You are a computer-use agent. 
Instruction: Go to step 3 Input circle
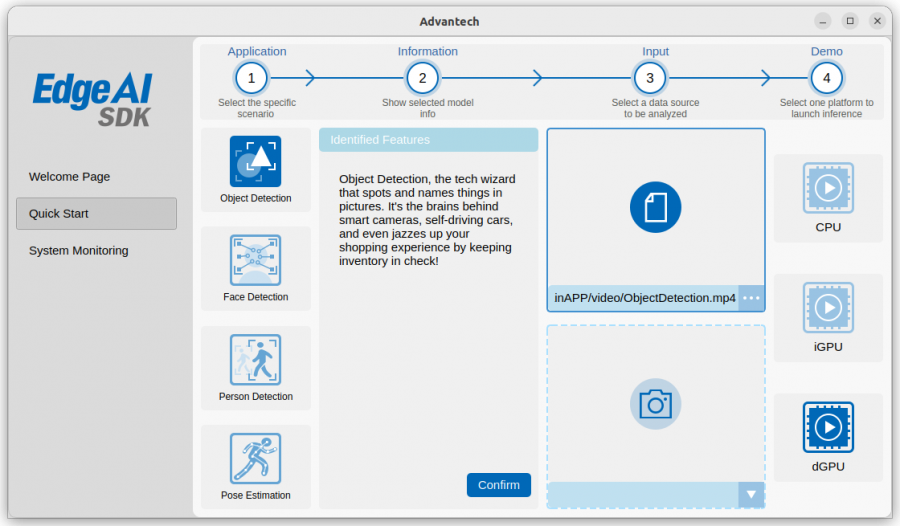[650, 78]
